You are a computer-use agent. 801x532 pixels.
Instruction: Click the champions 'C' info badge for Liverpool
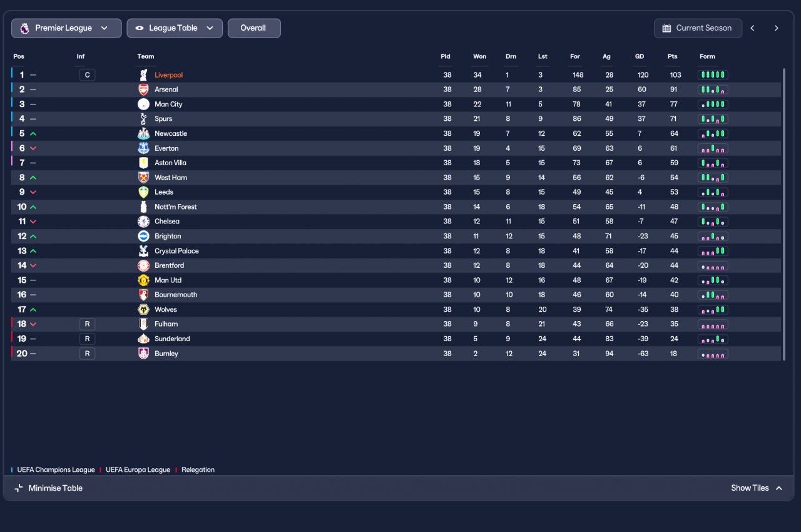87,75
